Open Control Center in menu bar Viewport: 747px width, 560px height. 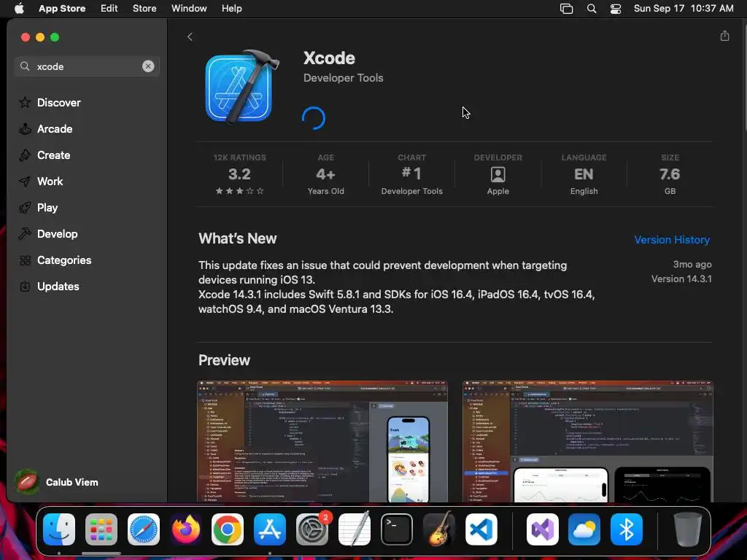point(616,9)
